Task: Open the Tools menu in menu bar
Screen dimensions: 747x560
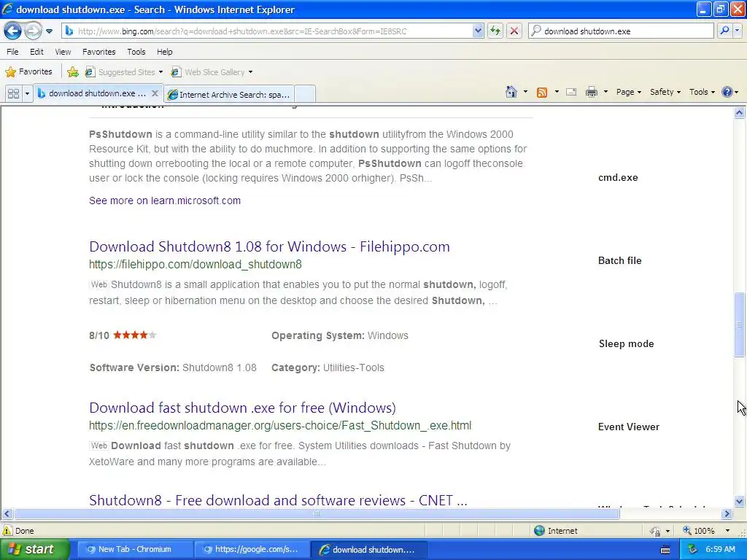Action: coord(136,52)
